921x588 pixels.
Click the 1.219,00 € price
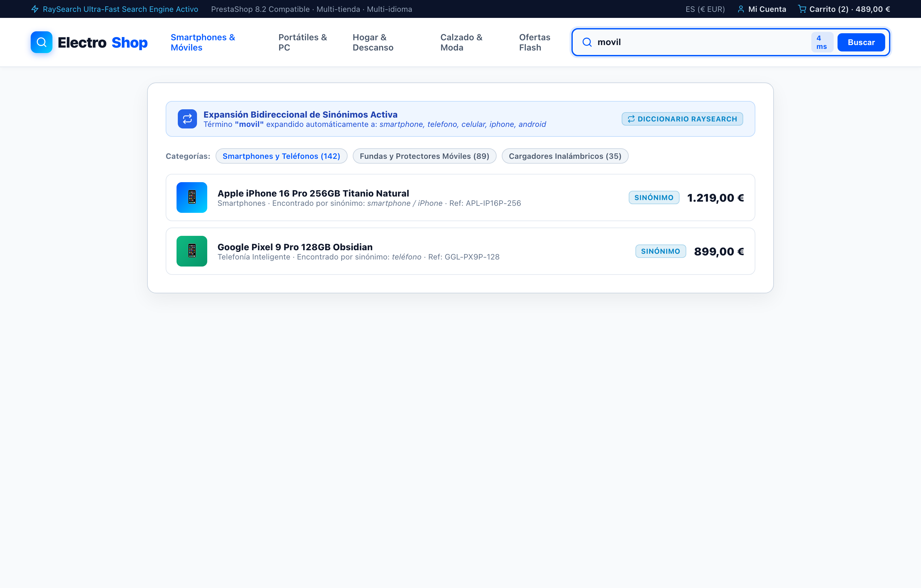point(715,198)
